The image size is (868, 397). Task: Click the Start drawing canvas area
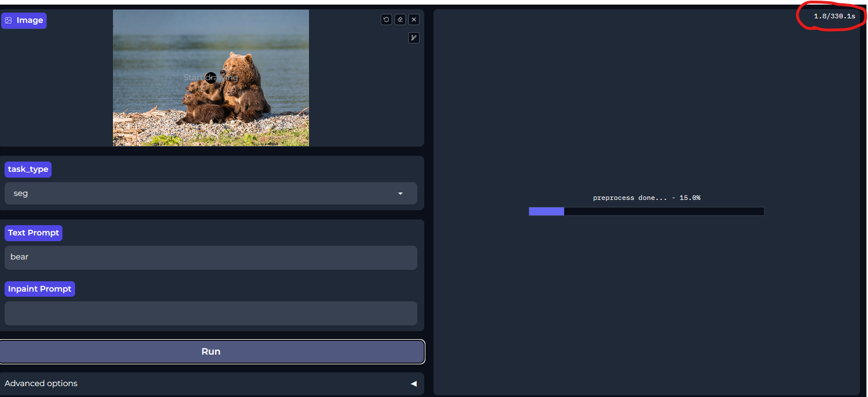point(211,77)
